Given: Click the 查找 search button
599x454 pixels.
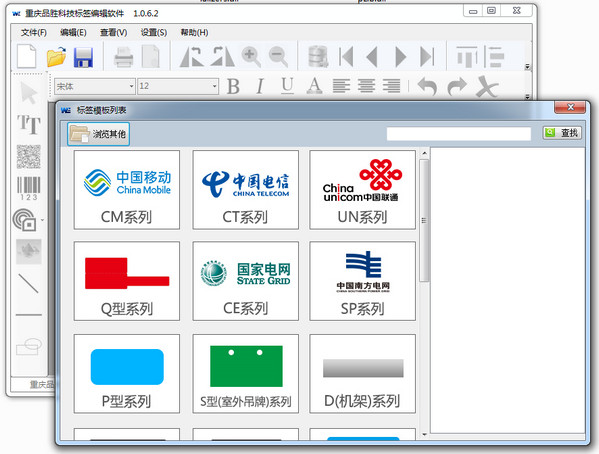Looking at the screenshot, I should pyautogui.click(x=562, y=133).
